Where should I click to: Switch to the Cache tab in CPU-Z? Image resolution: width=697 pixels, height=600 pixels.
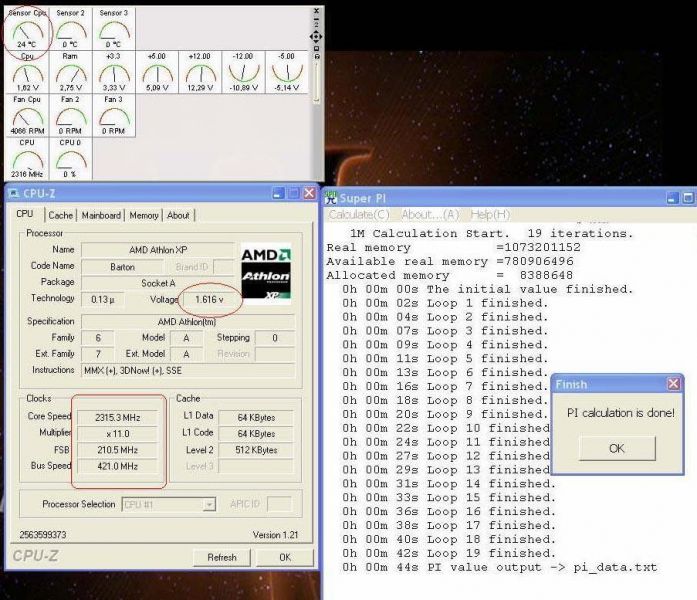[60, 215]
